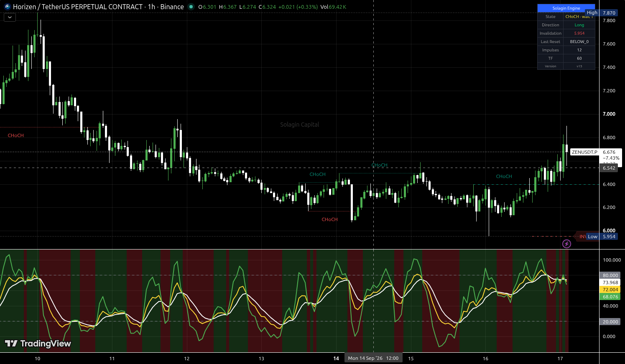Select the high value H6.367

click(228, 7)
